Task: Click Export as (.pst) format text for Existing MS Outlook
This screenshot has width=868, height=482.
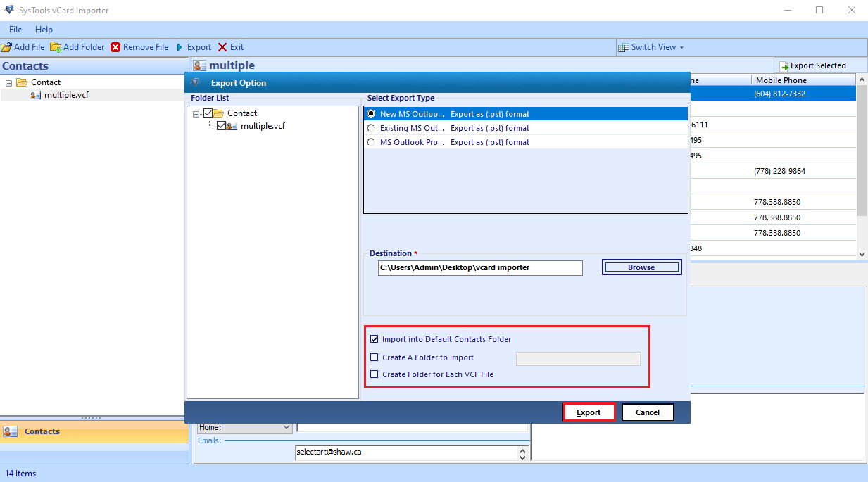Action: click(x=490, y=128)
